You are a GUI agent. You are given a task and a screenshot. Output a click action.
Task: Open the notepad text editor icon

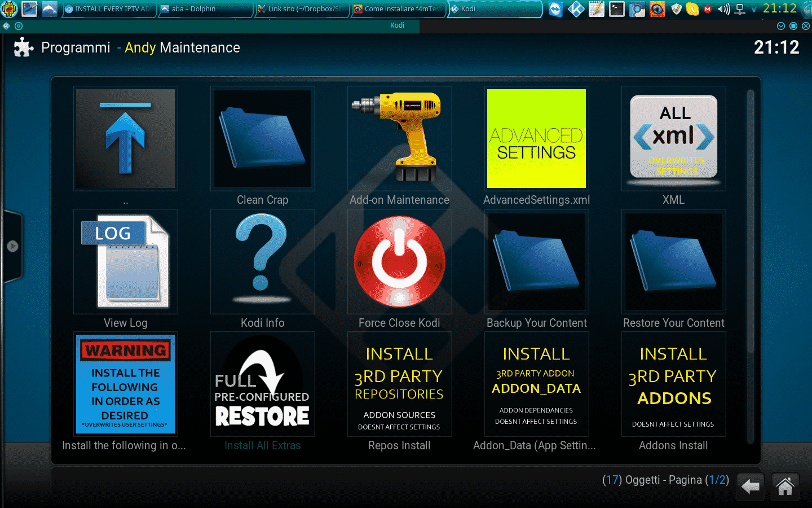click(596, 9)
